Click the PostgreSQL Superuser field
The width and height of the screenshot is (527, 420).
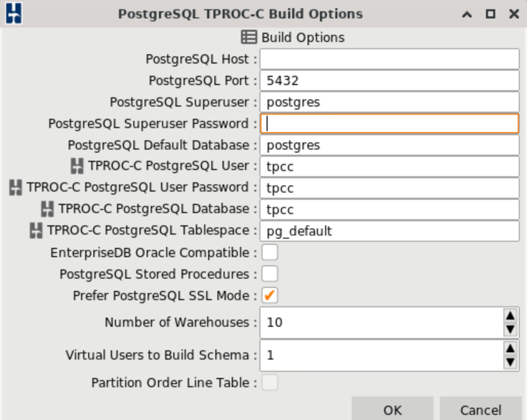click(390, 102)
